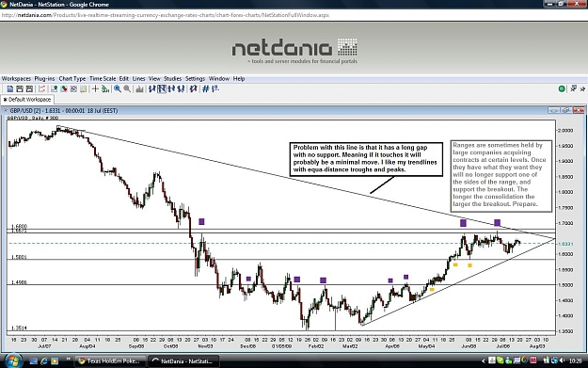Screen dimensions: 588x368
Task: Open the Chart Type menu
Action: pyautogui.click(x=72, y=79)
